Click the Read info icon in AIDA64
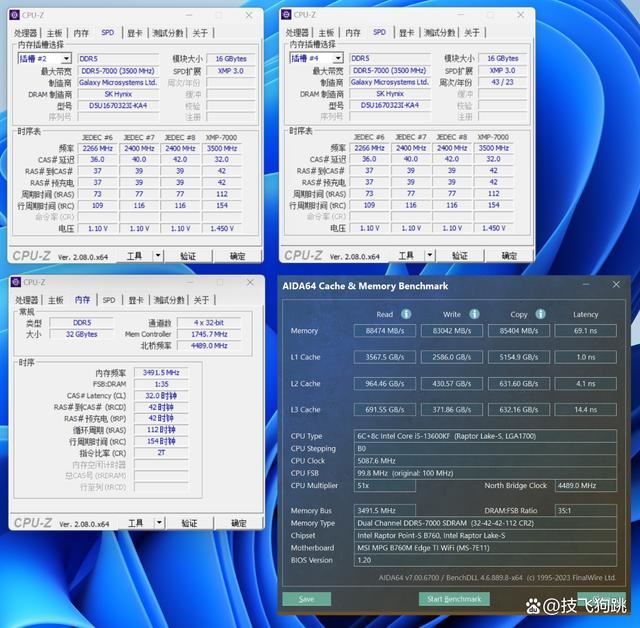This screenshot has height=628, width=640. tap(406, 314)
